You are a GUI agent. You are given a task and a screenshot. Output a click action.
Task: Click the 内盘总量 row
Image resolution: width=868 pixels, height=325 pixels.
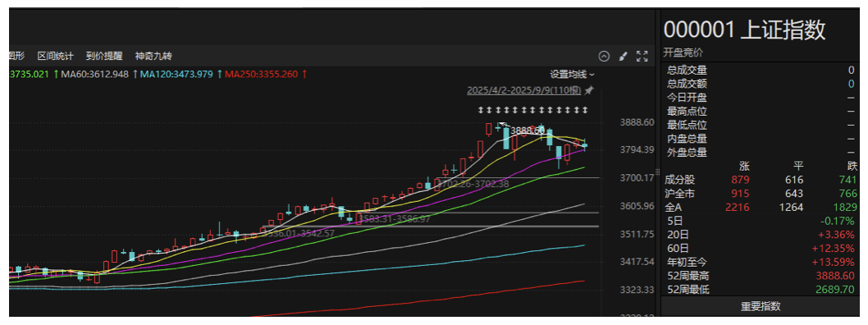[x=761, y=139]
